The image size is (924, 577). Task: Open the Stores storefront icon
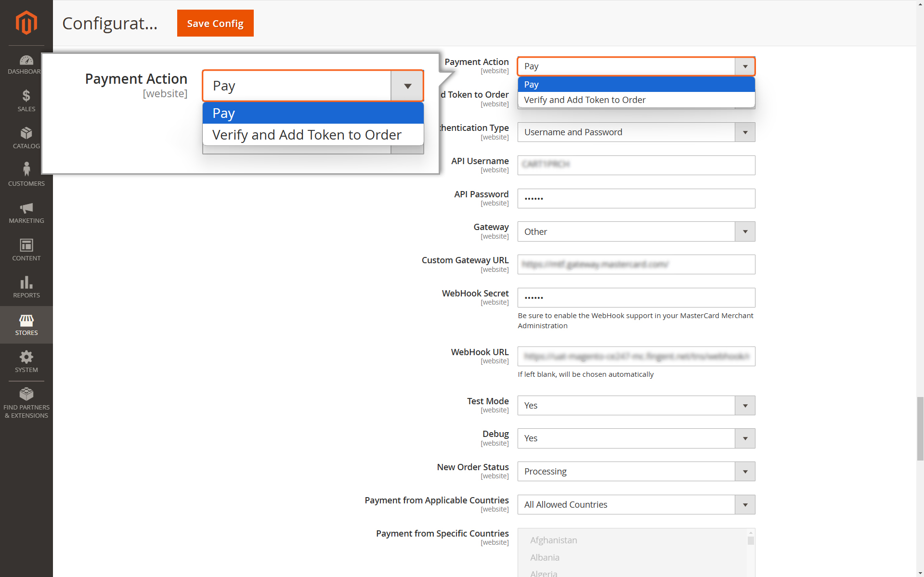[x=26, y=320]
